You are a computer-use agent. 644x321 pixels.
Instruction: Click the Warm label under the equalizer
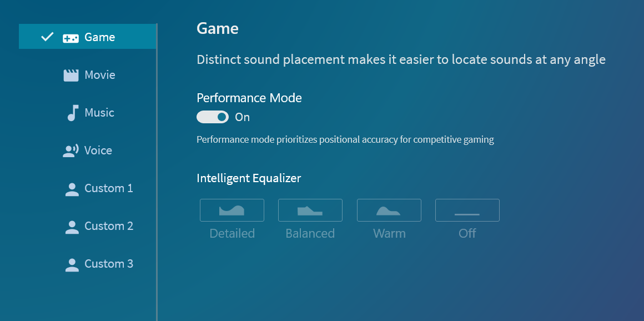[389, 233]
